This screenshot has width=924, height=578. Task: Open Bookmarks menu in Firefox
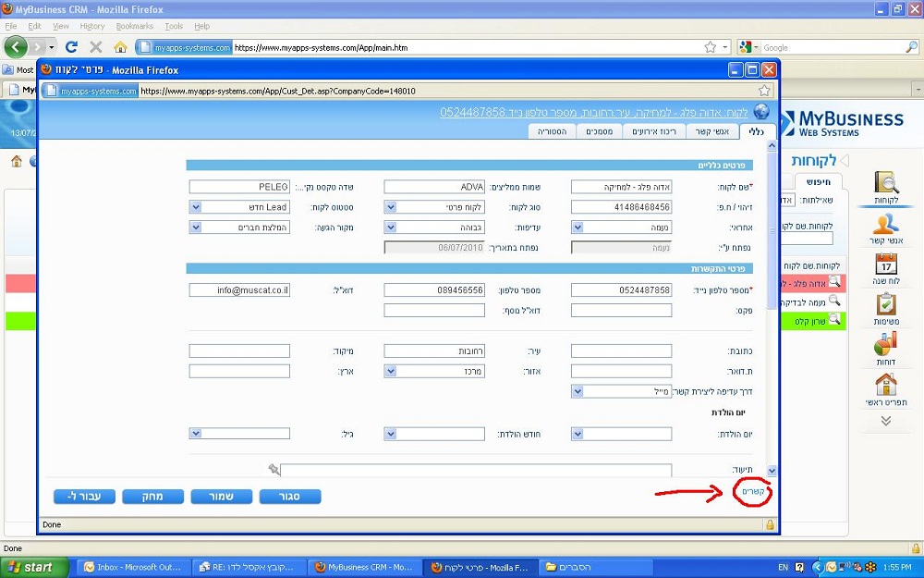[134, 26]
